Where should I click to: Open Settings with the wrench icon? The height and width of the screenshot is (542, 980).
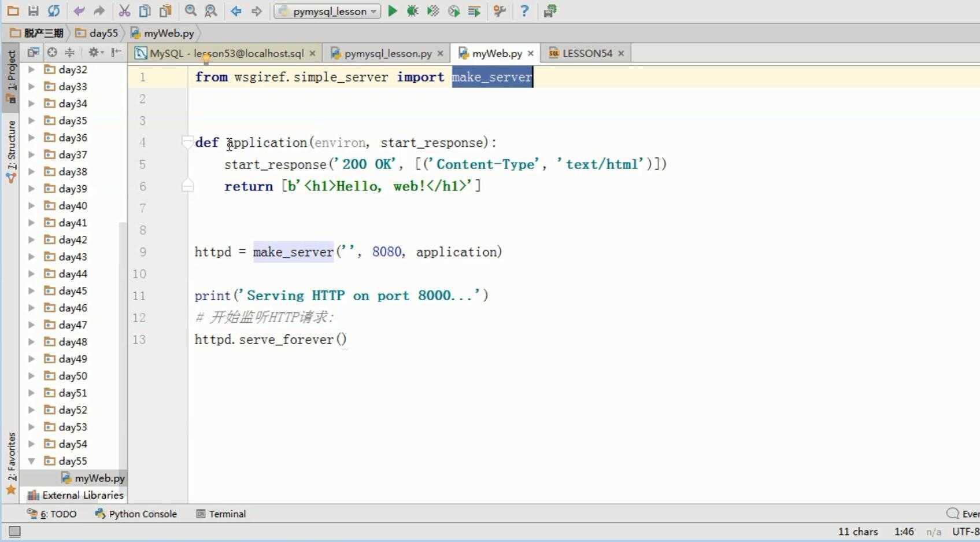click(500, 11)
